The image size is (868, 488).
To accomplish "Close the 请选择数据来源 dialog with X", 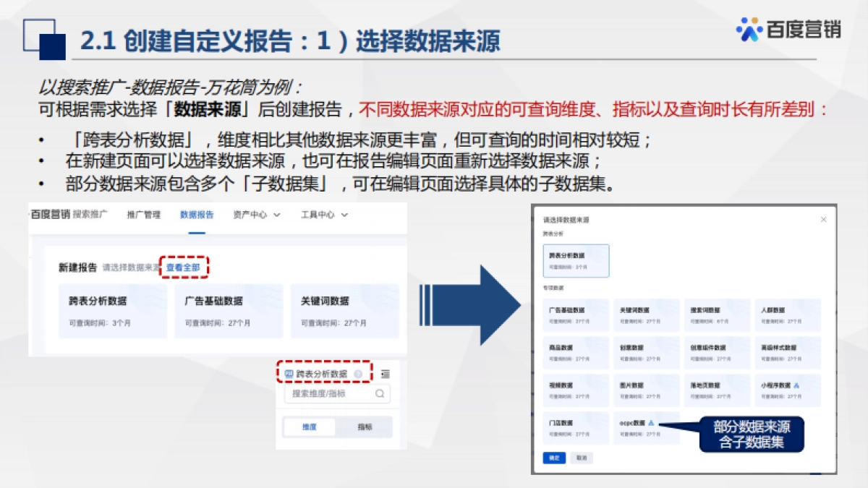I will (823, 219).
